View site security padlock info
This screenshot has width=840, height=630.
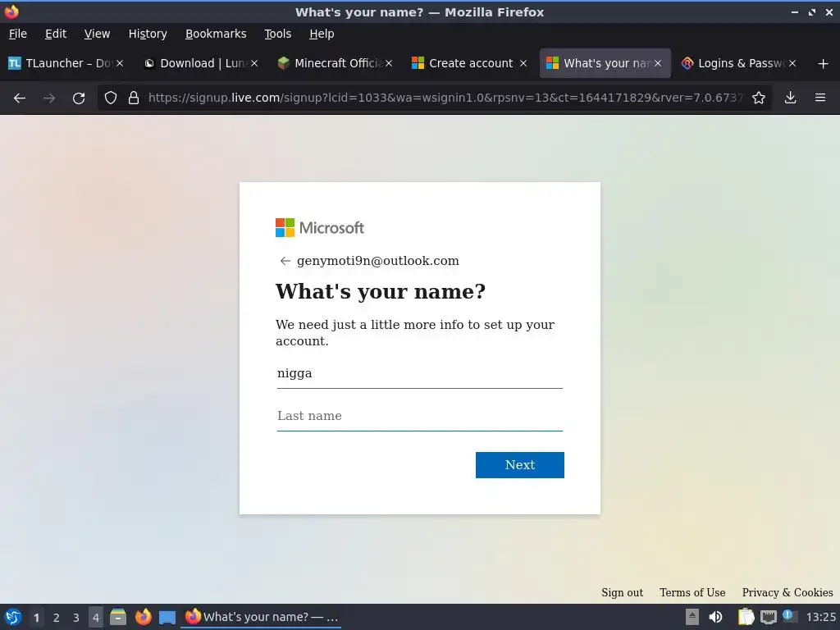(134, 98)
